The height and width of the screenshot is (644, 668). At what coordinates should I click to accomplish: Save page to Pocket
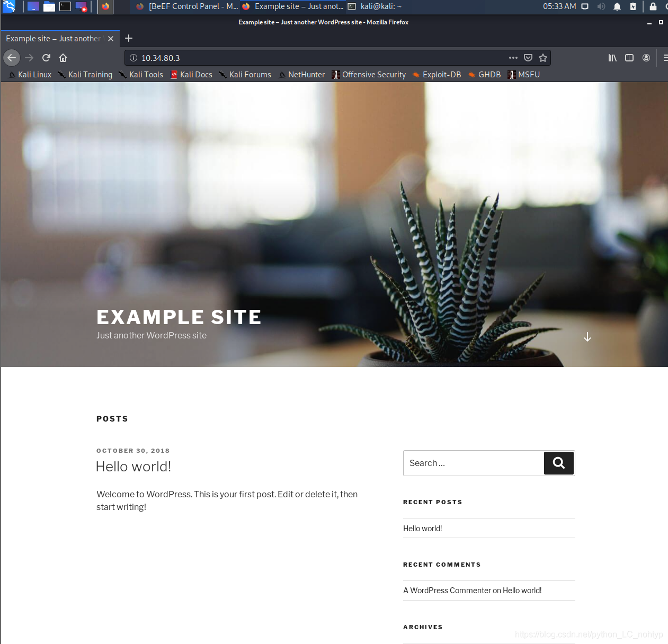(x=528, y=58)
